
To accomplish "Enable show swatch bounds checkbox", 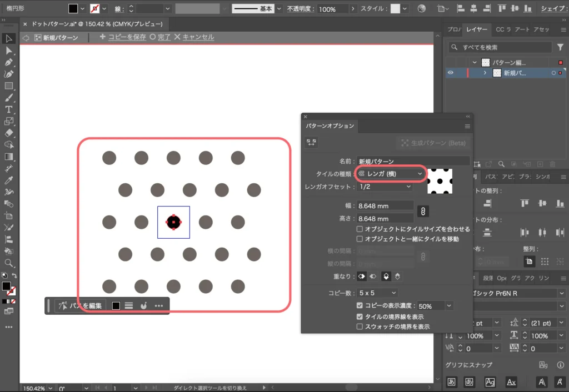I will pyautogui.click(x=360, y=326).
